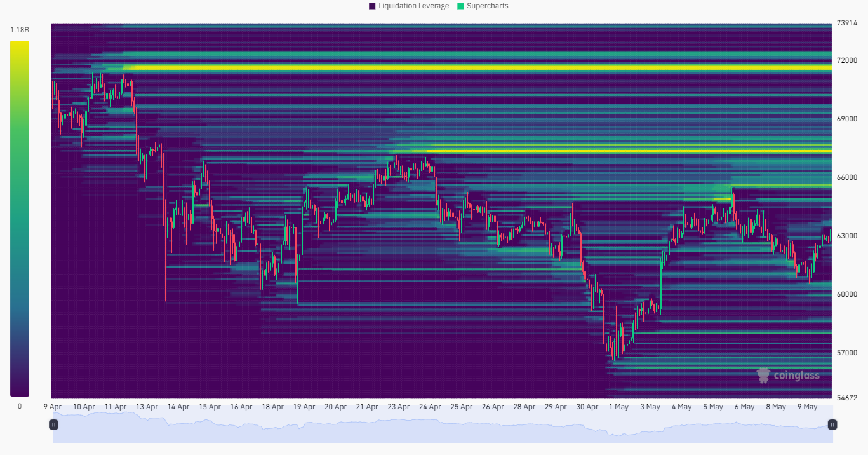Click the 54672 price axis label
This screenshot has height=455, width=868.
click(846, 398)
